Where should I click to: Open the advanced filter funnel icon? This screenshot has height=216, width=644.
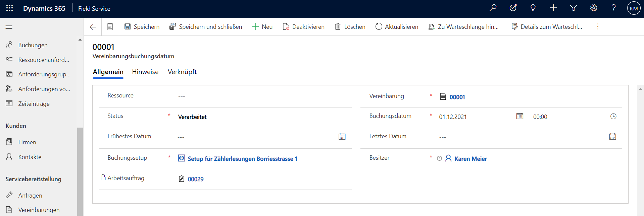pyautogui.click(x=574, y=8)
